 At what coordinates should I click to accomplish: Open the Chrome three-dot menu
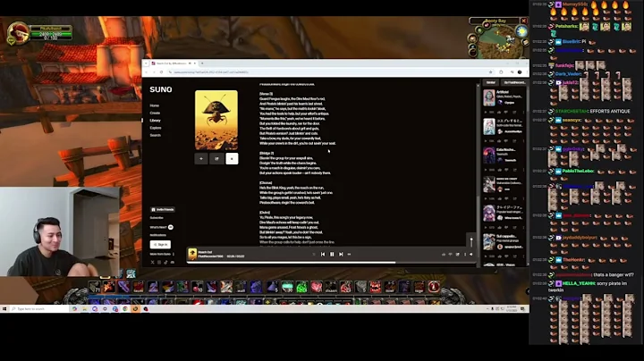pos(527,72)
